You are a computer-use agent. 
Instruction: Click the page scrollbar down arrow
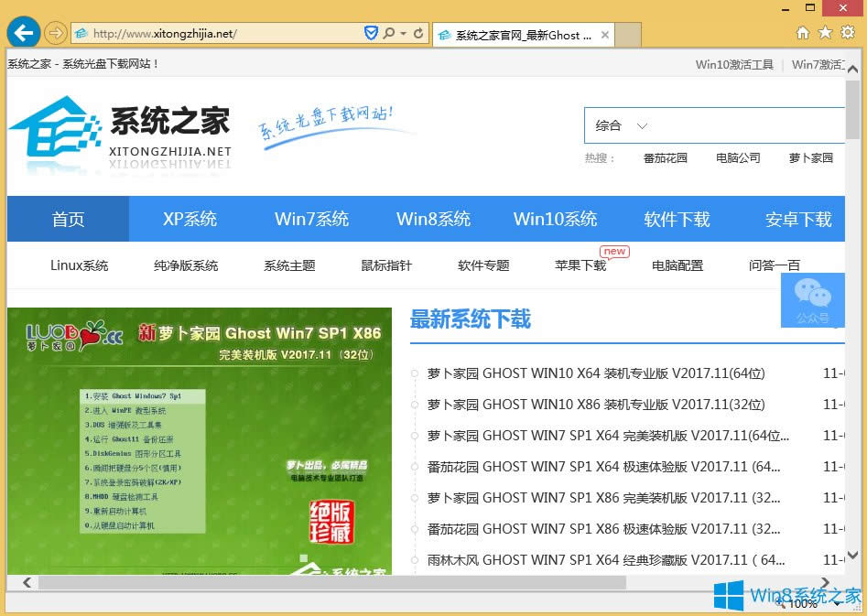pos(853,557)
